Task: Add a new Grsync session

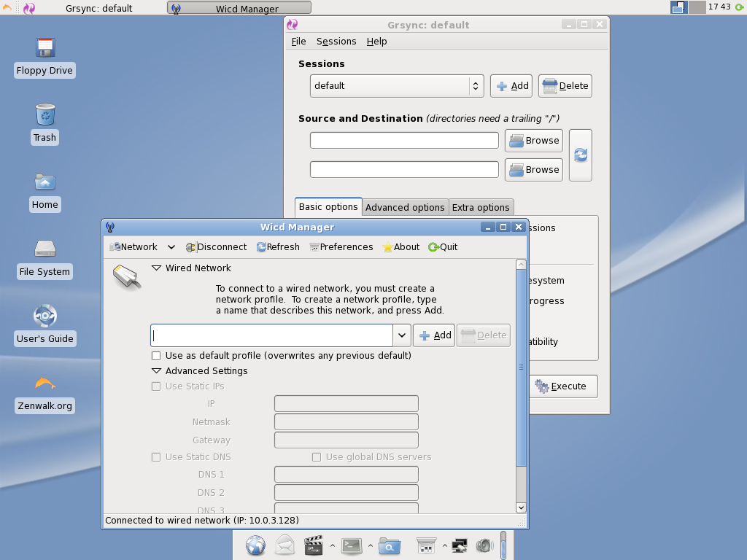Action: [511, 86]
